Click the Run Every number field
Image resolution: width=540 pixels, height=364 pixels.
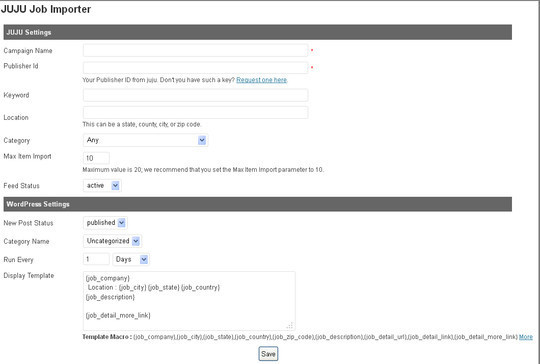pyautogui.click(x=96, y=259)
